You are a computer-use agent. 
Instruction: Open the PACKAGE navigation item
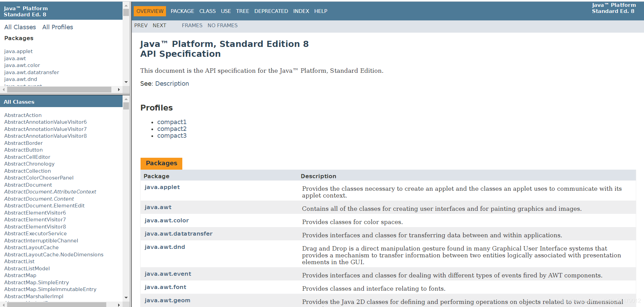(182, 11)
